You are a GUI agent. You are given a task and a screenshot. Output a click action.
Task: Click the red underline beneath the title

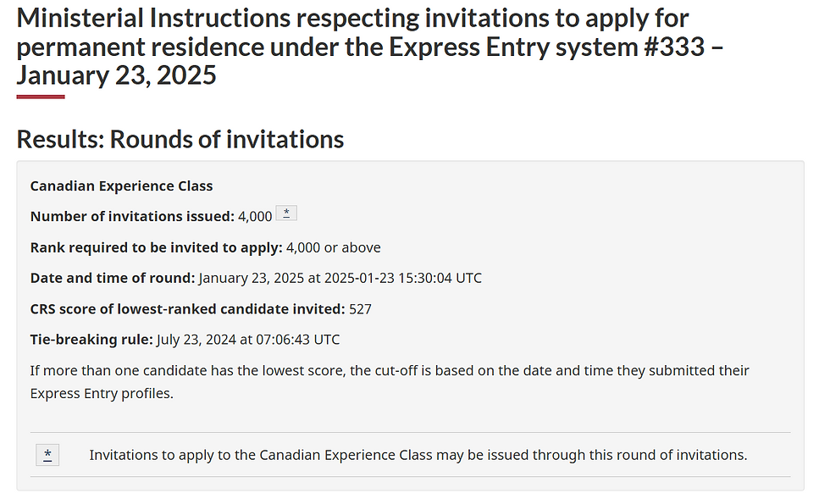pyautogui.click(x=41, y=97)
